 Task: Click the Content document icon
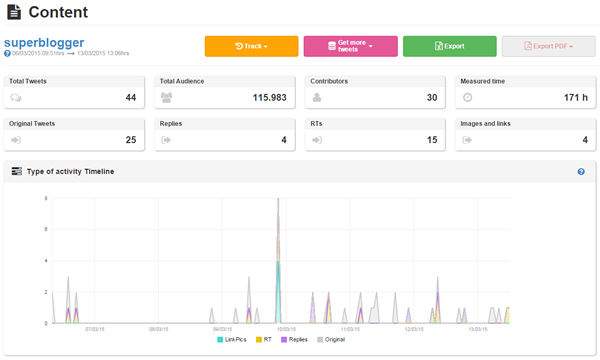(x=15, y=12)
